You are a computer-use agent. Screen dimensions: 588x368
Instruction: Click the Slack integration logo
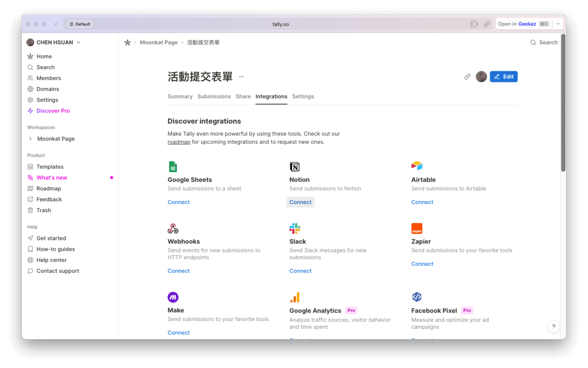pyautogui.click(x=295, y=228)
